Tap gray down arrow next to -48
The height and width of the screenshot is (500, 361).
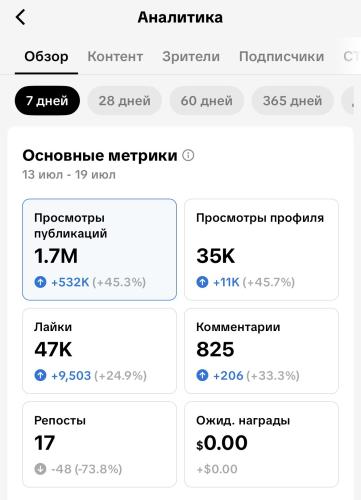tap(40, 469)
